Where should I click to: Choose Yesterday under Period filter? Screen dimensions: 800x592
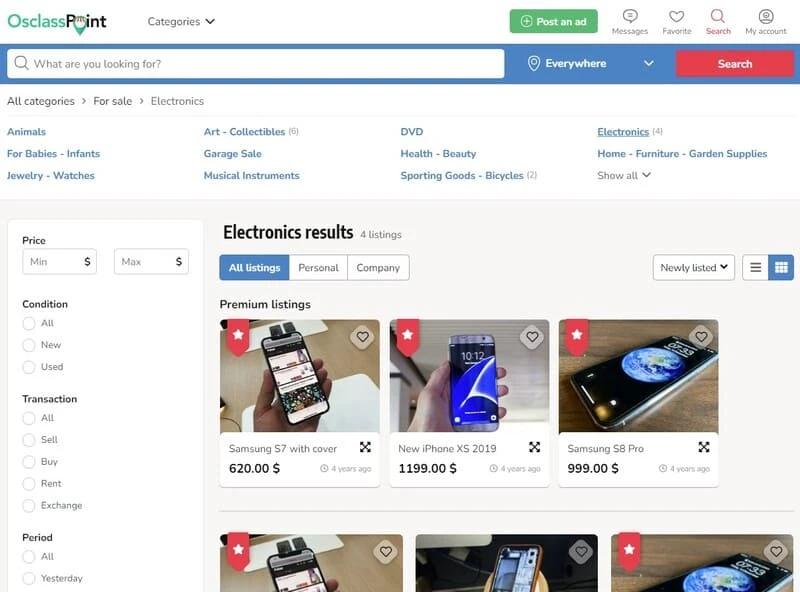(x=29, y=579)
